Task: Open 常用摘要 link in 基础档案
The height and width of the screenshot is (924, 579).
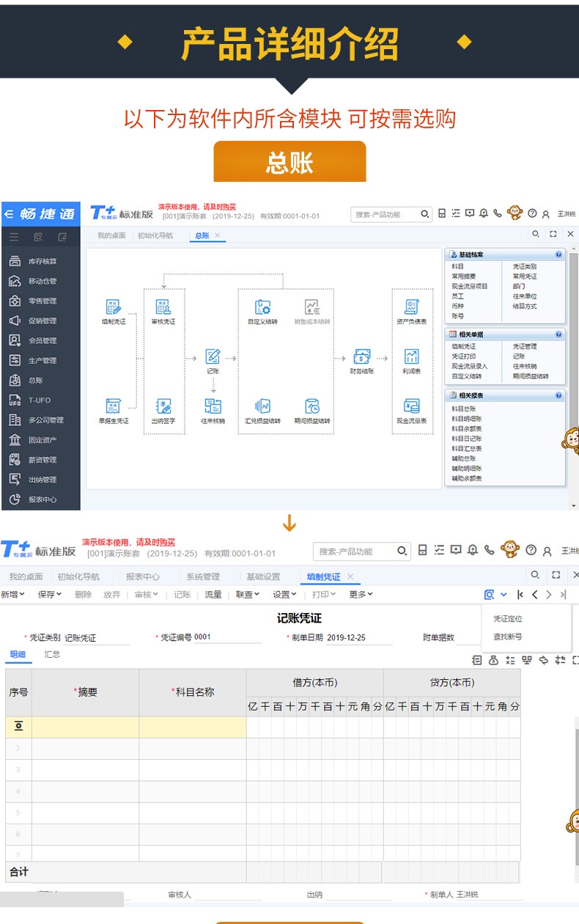Action: pos(463,276)
